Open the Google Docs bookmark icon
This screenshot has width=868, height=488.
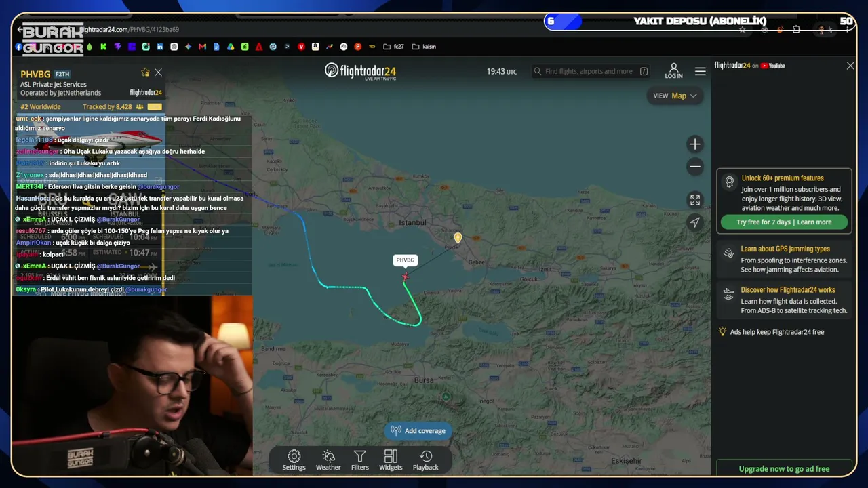click(216, 47)
